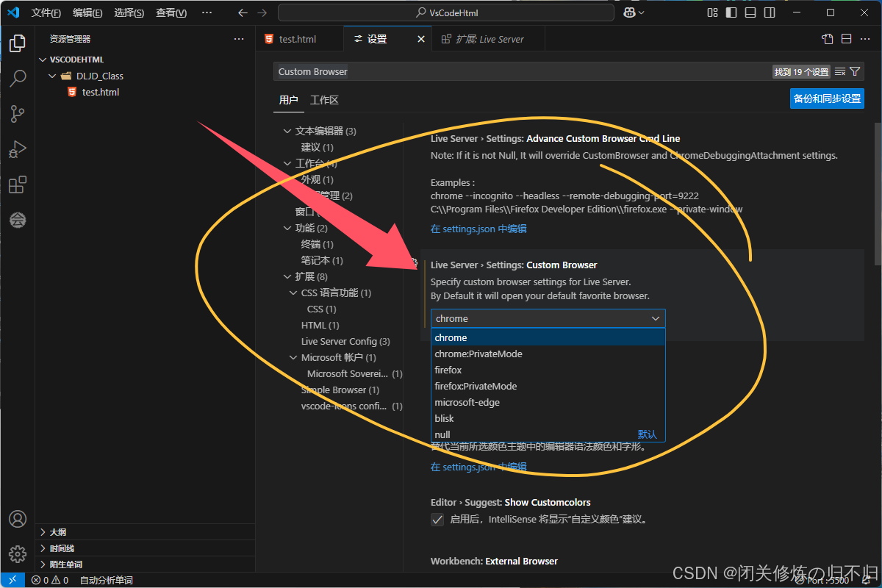Open the Source Control view
Screen dimensions: 882x588
pos(18,113)
